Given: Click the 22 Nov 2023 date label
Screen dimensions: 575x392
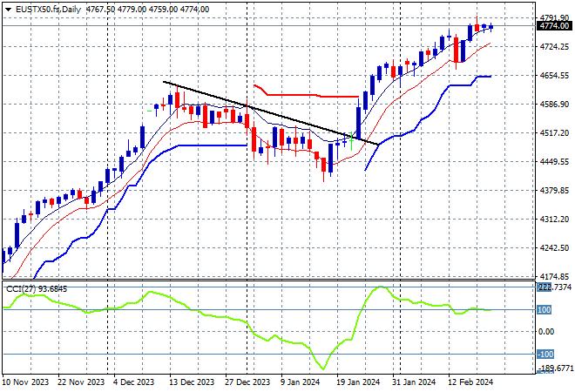Looking at the screenshot, I should click(x=81, y=382).
